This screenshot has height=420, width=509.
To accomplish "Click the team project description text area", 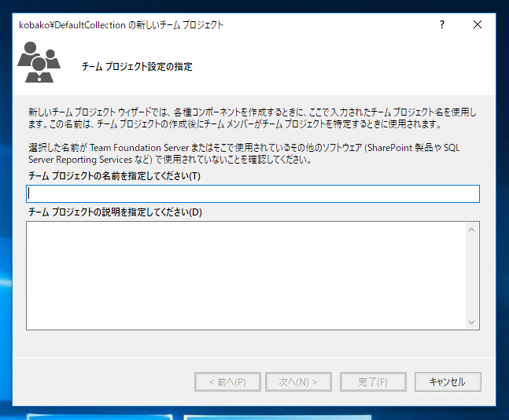I will click(246, 275).
